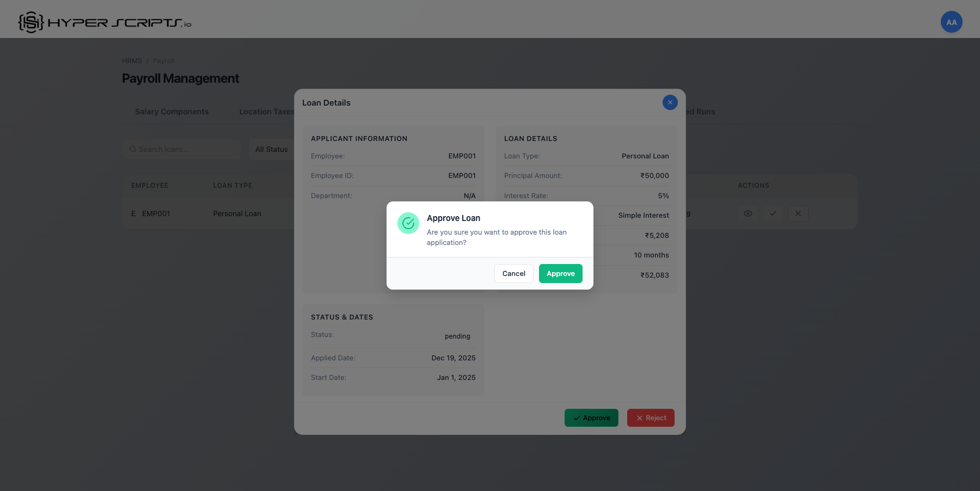
Task: Click the Payroll breadcrumb link
Action: 163,61
